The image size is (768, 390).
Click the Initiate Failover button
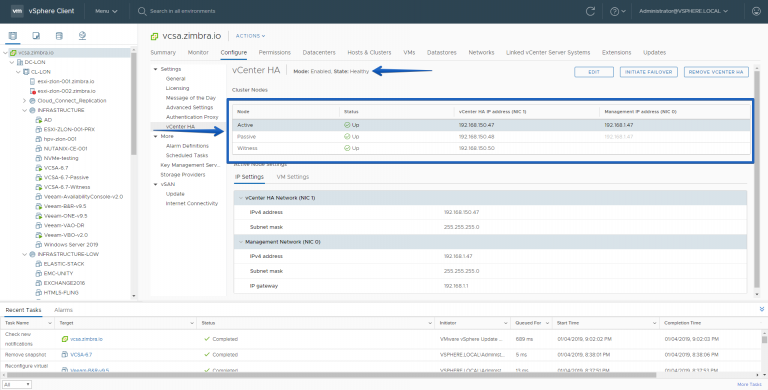(x=648, y=72)
